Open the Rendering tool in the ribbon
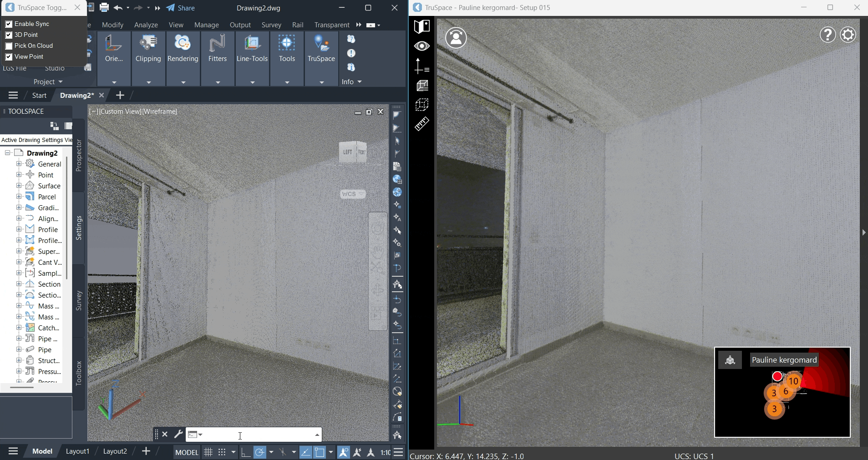This screenshot has width=868, height=460. 182,50
